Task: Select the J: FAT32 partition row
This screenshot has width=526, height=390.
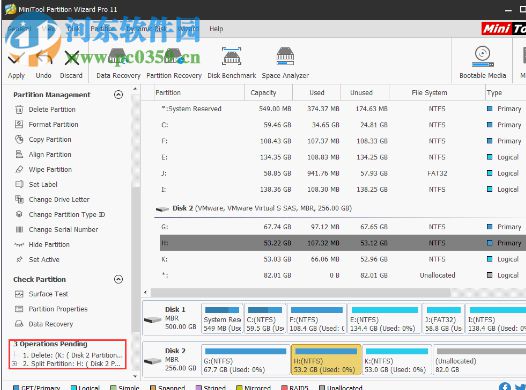Action: click(343, 173)
